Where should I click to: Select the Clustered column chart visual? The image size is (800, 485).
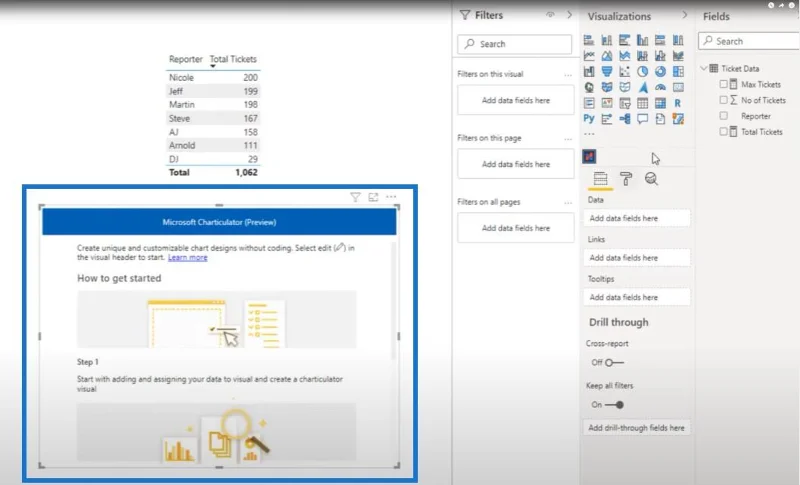pyautogui.click(x=642, y=40)
